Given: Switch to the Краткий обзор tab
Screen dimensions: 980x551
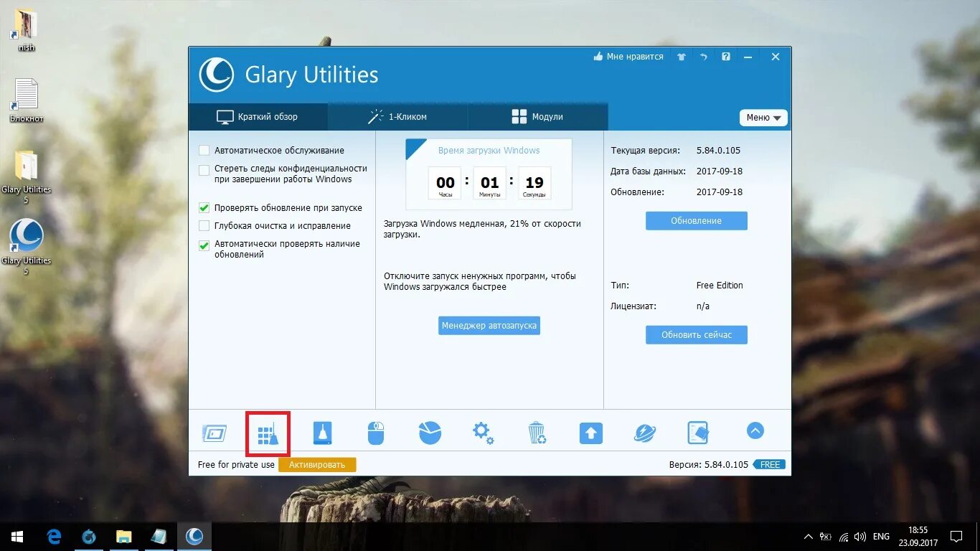Looking at the screenshot, I should (258, 116).
